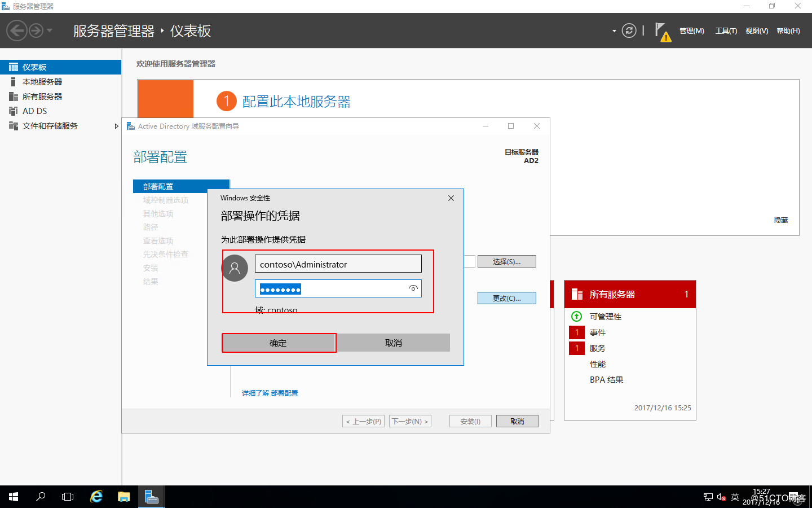
Task: Click the red badge beside 服务
Action: pyautogui.click(x=577, y=348)
